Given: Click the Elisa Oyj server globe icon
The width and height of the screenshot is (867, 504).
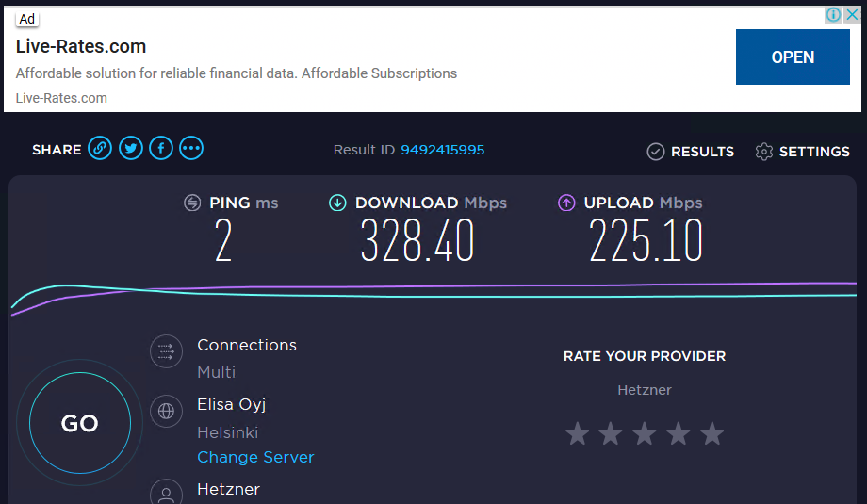Looking at the screenshot, I should [x=166, y=411].
